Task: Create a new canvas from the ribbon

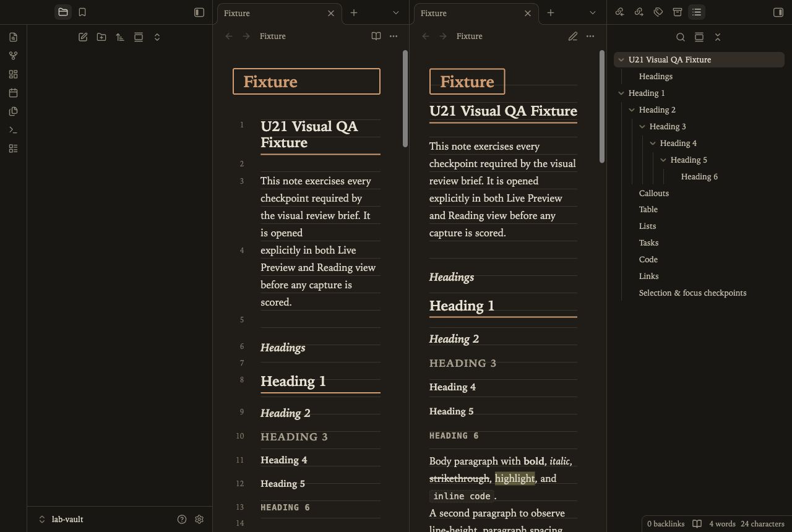Action: [13, 74]
